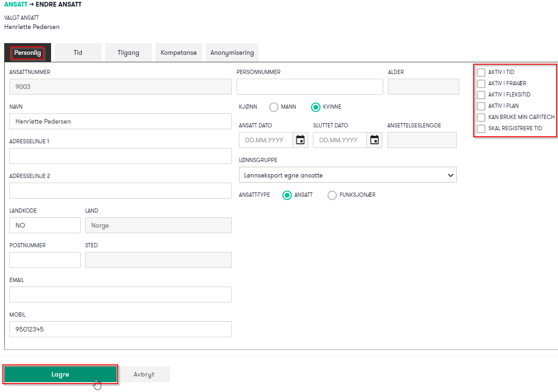The height and width of the screenshot is (392, 558).
Task: Expand the Lønnsgruppe dropdown
Action: (348, 175)
